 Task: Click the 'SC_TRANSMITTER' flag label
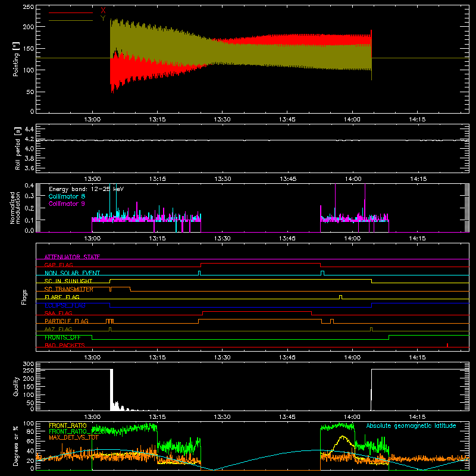click(68, 289)
